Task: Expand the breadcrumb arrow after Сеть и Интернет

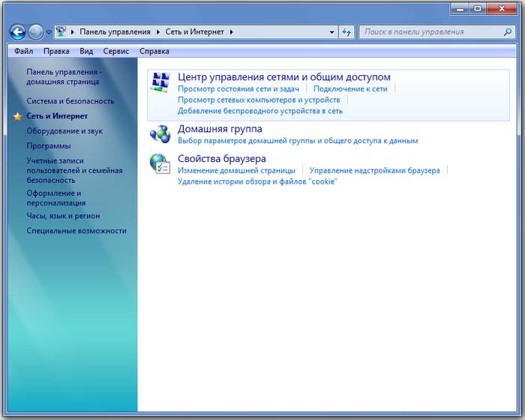Action: [x=232, y=32]
